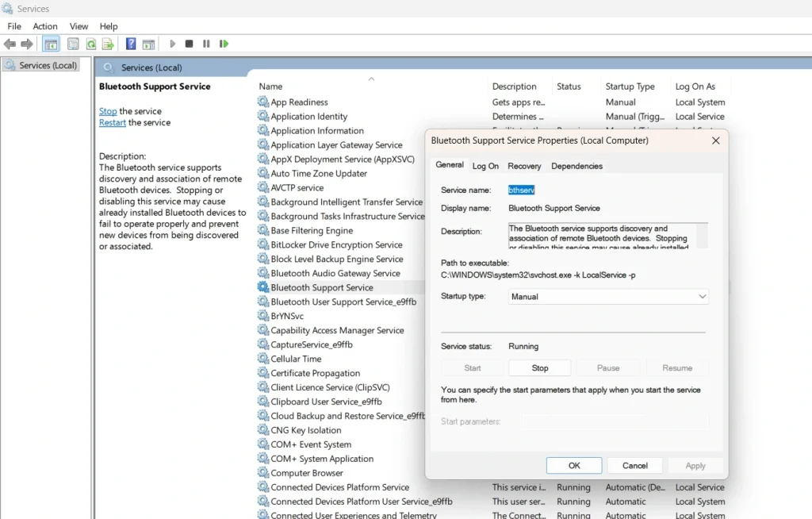Pause the service using the toolbar icon
This screenshot has height=519, width=812.
click(205, 44)
